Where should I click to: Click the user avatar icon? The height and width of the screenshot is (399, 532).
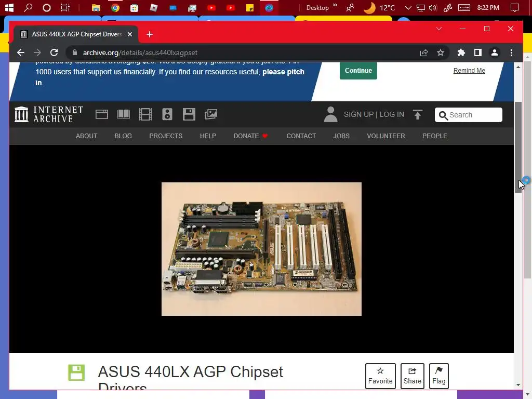330,114
